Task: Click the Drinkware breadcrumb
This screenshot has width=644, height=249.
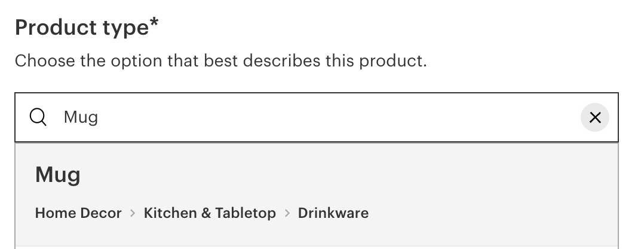Action: tap(333, 213)
